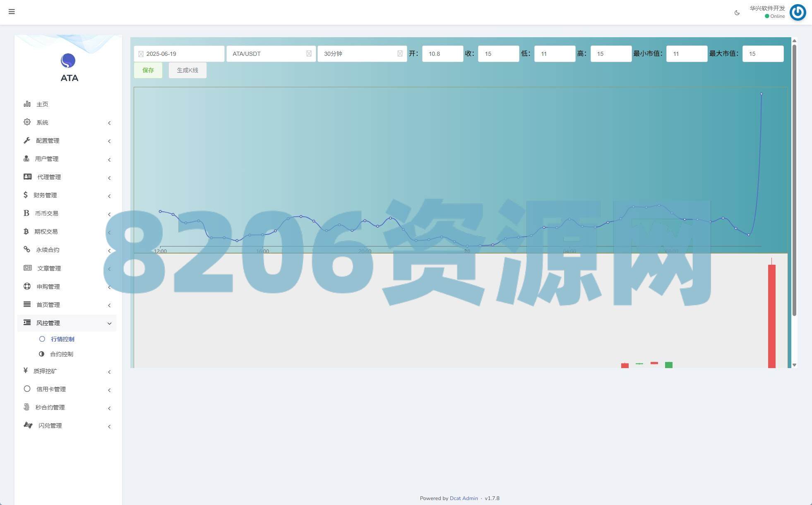
Task: Click the 系统 gear icon
Action: (27, 122)
